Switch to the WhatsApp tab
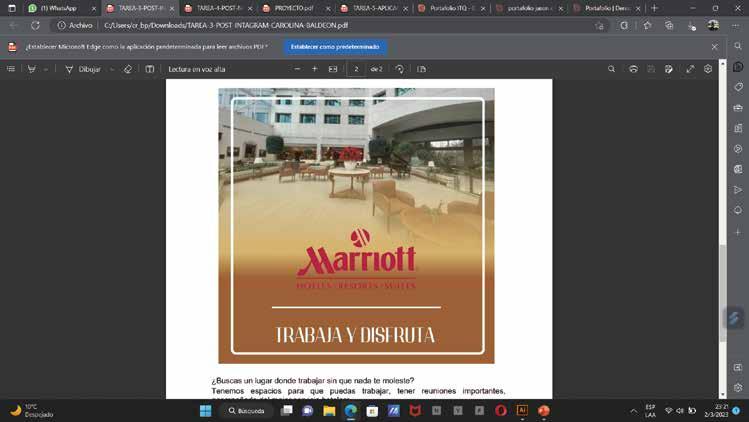The width and height of the screenshot is (749, 422). click(62, 8)
